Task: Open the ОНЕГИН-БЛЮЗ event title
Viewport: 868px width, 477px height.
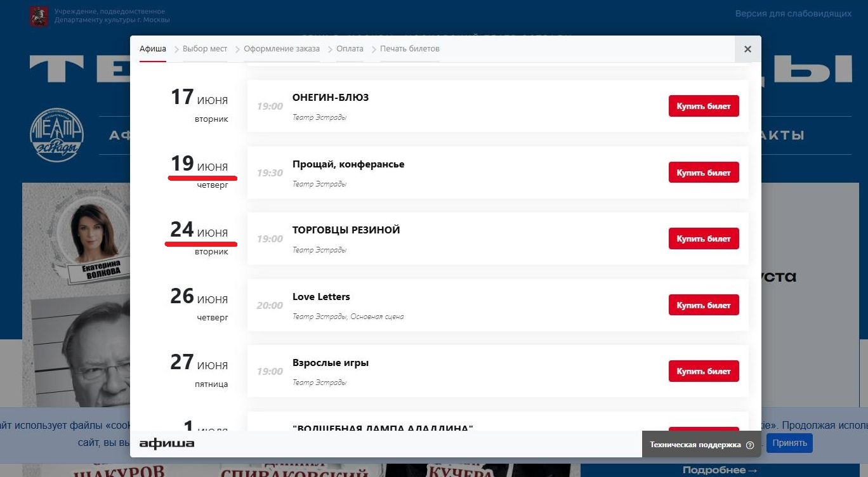Action: (331, 98)
